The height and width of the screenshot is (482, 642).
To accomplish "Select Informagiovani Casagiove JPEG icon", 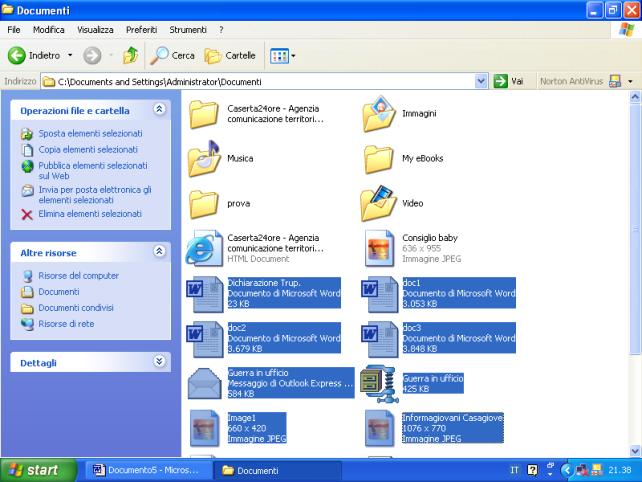I will pyautogui.click(x=379, y=428).
